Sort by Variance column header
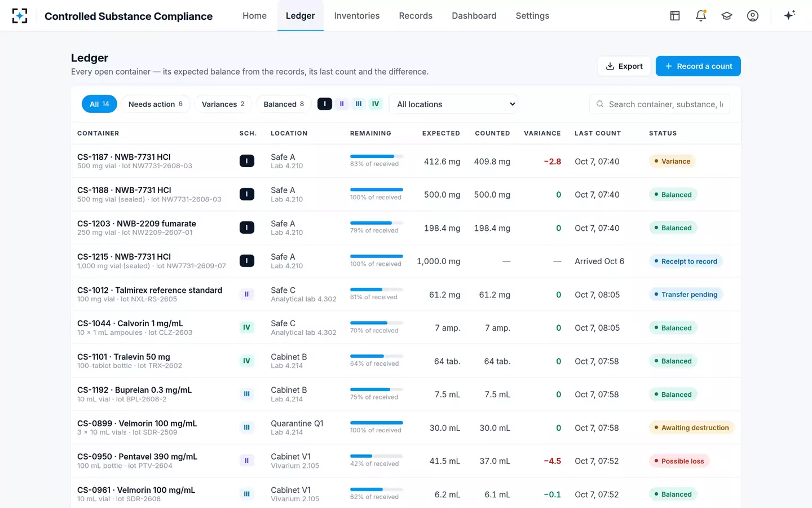The image size is (812, 508). [x=542, y=133]
